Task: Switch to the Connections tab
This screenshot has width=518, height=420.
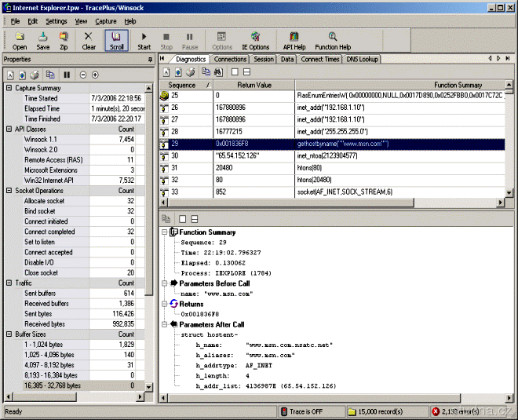Action: [230, 59]
